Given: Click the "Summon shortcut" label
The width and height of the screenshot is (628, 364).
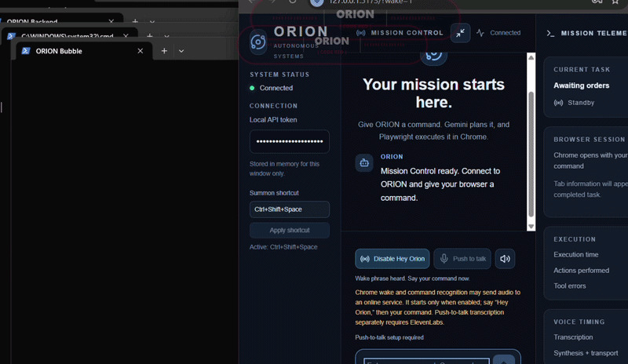Looking at the screenshot, I should click(x=274, y=193).
